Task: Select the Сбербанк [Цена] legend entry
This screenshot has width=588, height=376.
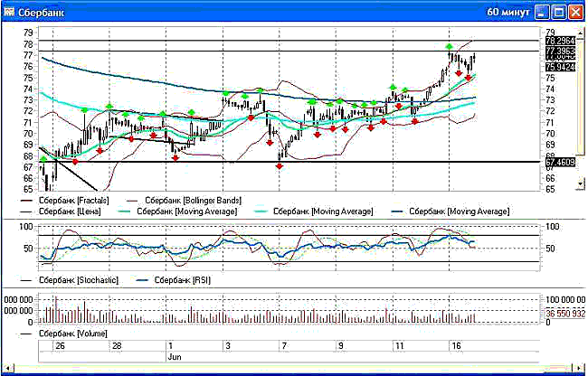Action: click(61, 211)
